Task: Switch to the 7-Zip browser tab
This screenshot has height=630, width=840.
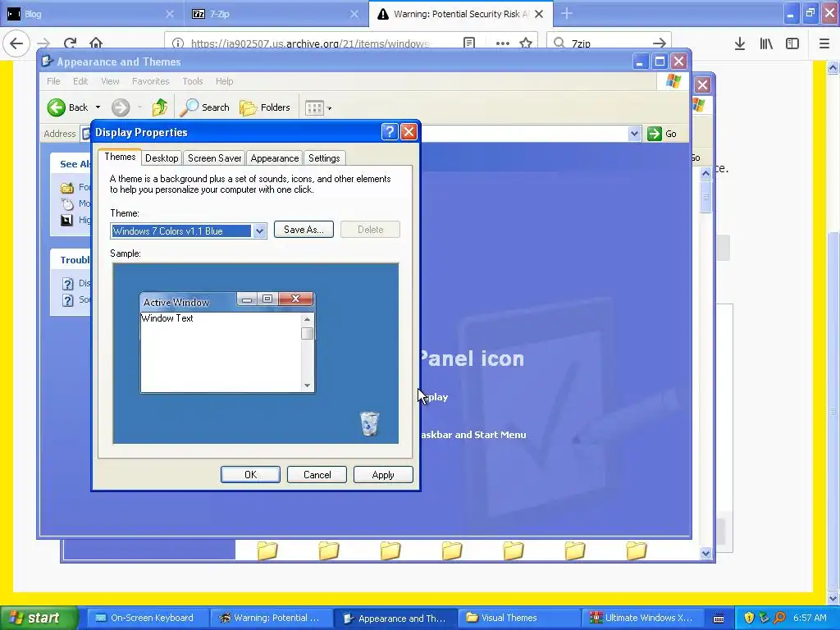Action: (x=276, y=14)
